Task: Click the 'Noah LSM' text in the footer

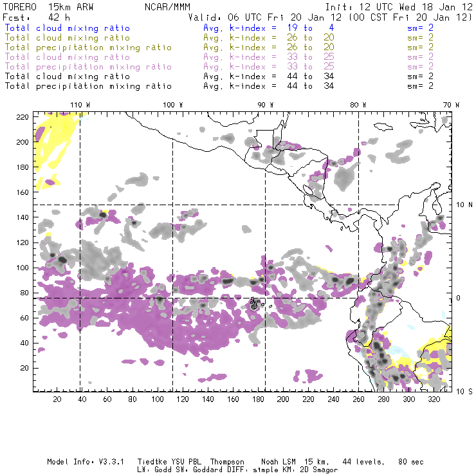Action: coord(279,462)
